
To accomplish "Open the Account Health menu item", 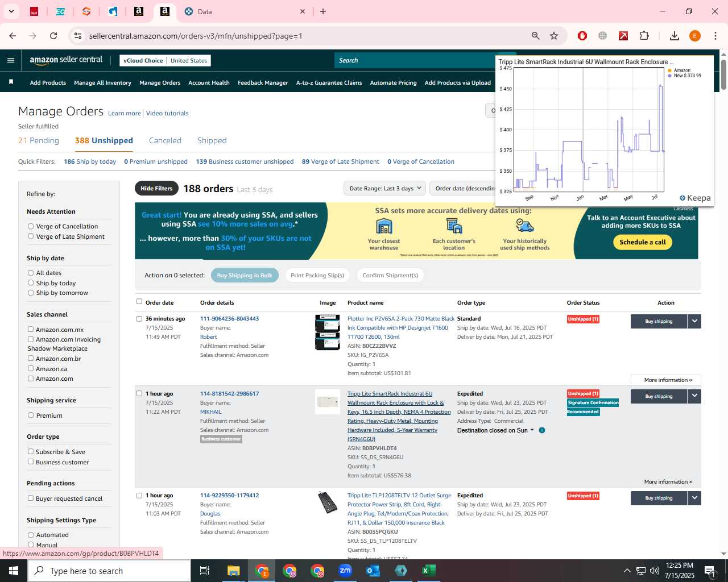I will pyautogui.click(x=209, y=83).
